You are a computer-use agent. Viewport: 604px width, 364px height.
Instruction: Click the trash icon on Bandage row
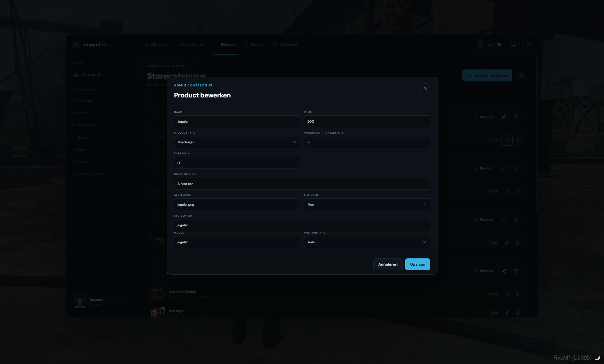[x=517, y=313]
